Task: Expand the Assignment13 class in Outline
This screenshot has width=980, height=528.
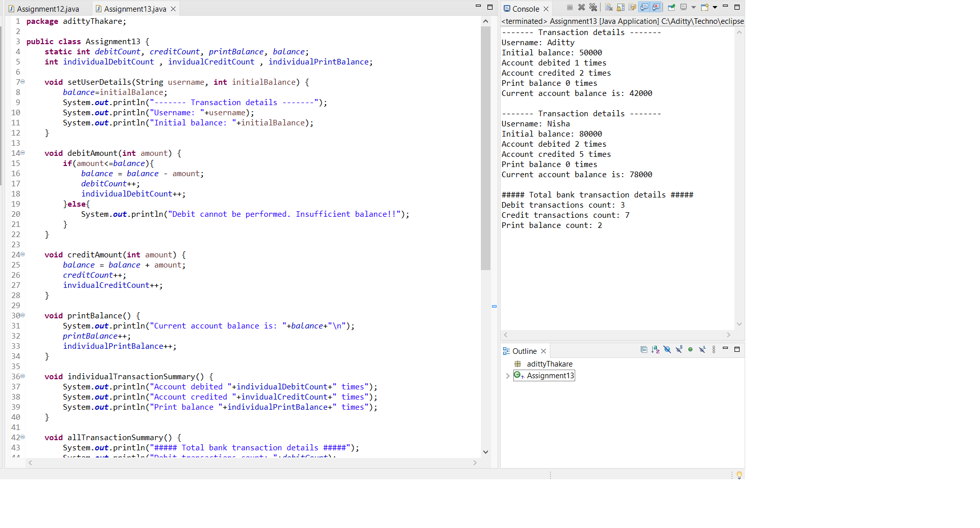Action: (x=508, y=376)
